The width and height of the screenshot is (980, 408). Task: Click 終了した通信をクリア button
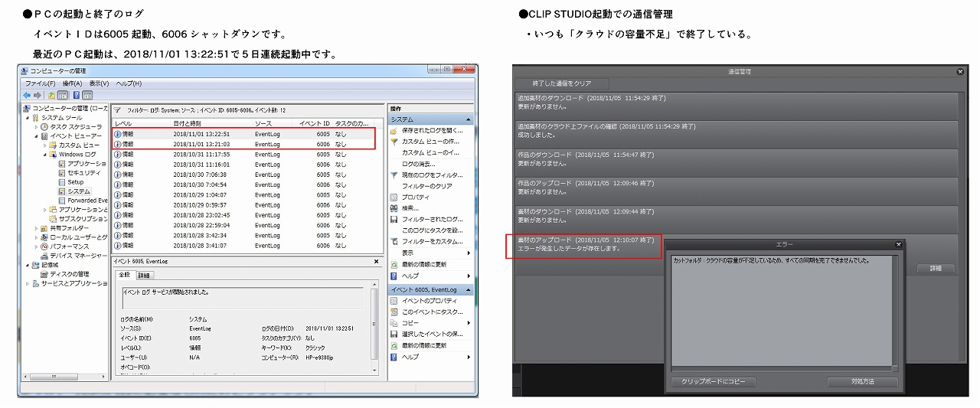(563, 83)
